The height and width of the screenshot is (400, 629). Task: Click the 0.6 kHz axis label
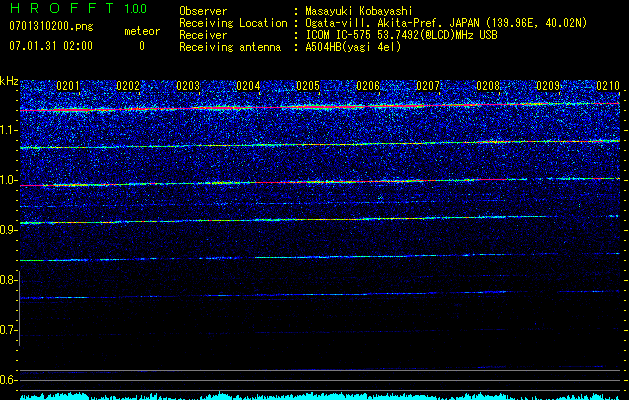(9, 380)
